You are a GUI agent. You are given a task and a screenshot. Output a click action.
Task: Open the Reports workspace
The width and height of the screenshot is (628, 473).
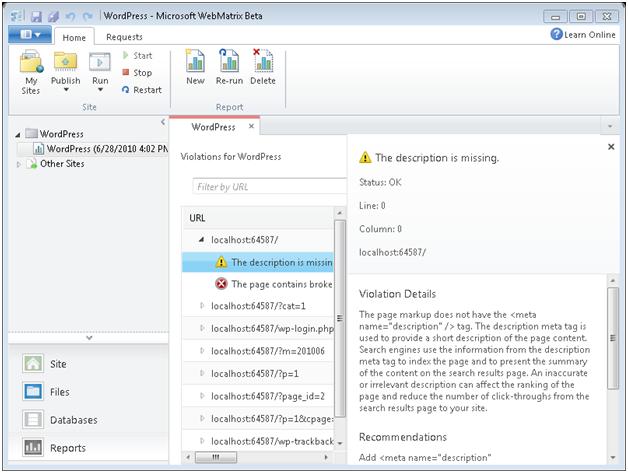(x=68, y=448)
